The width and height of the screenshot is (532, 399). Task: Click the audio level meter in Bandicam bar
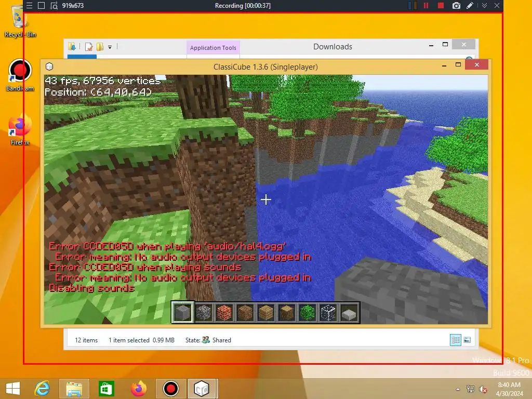point(412,5)
